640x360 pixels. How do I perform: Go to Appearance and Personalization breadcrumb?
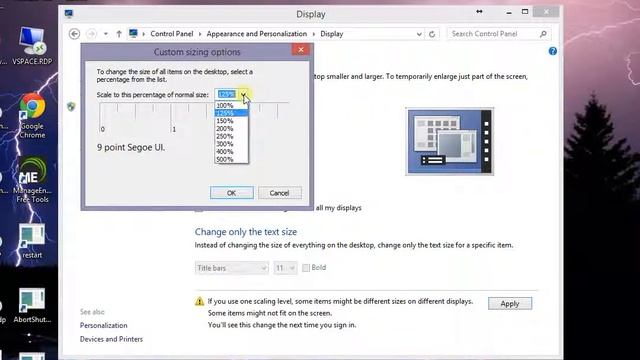point(257,34)
